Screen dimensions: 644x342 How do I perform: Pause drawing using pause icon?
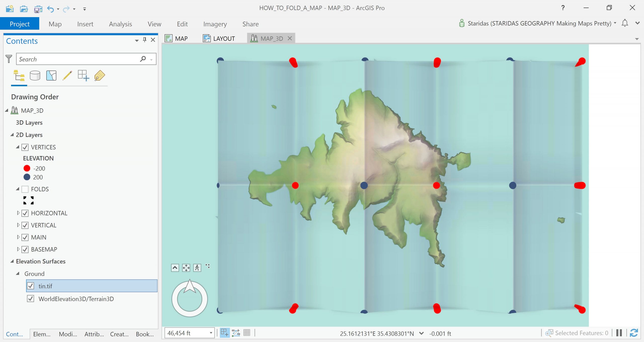[x=619, y=333]
